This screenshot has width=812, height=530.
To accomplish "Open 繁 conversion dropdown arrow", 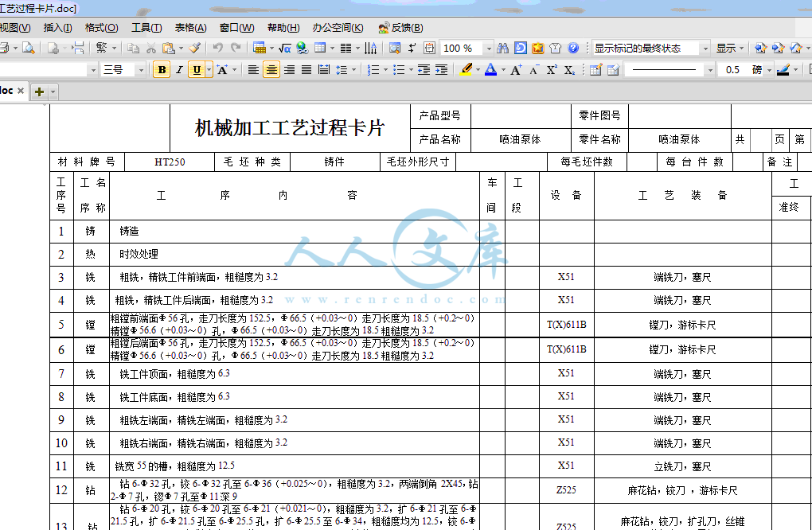I will point(115,48).
